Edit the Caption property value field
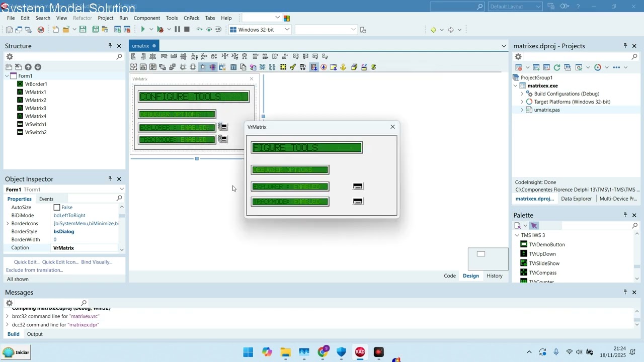 click(x=86, y=248)
